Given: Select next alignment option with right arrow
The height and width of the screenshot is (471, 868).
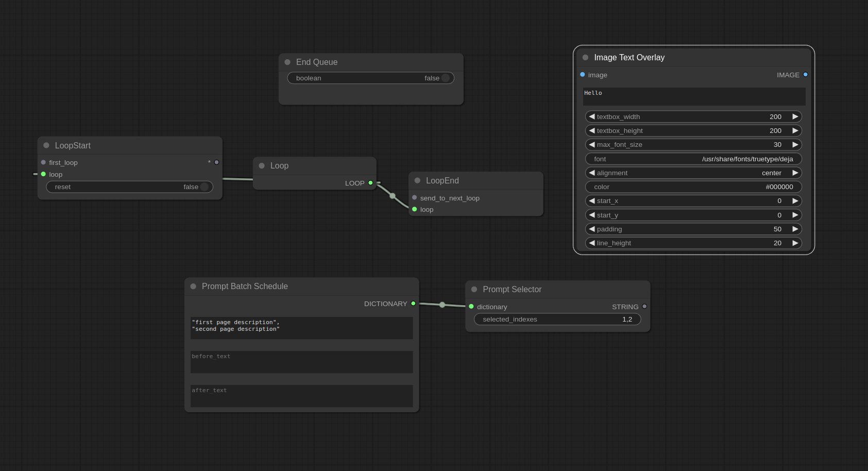Looking at the screenshot, I should [795, 173].
